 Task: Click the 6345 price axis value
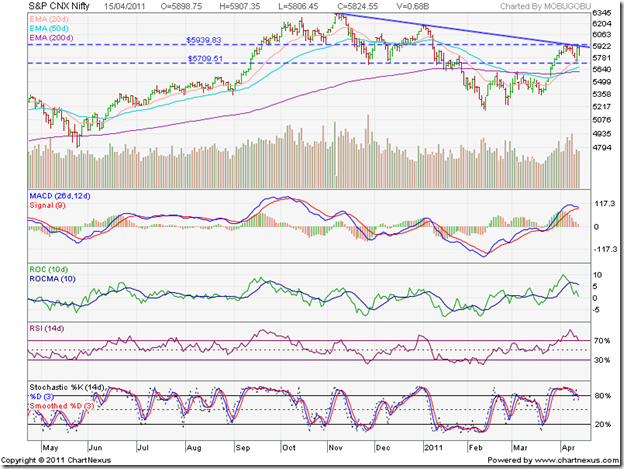(x=601, y=13)
